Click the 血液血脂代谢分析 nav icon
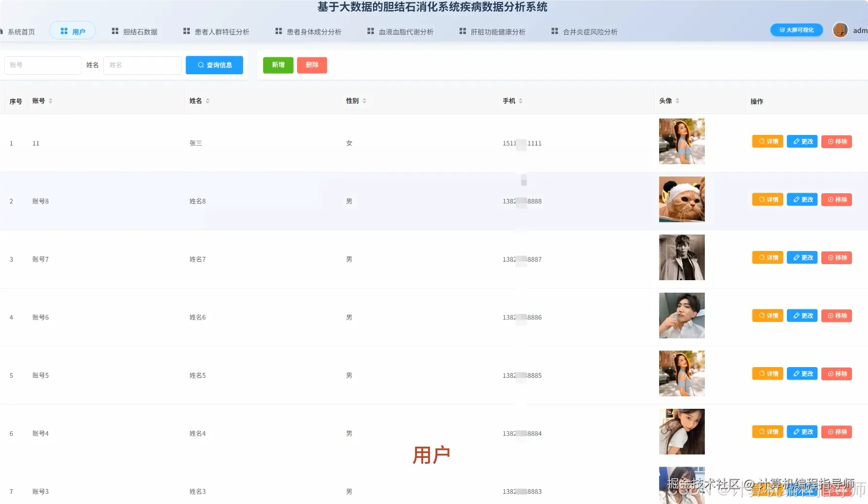 point(369,31)
